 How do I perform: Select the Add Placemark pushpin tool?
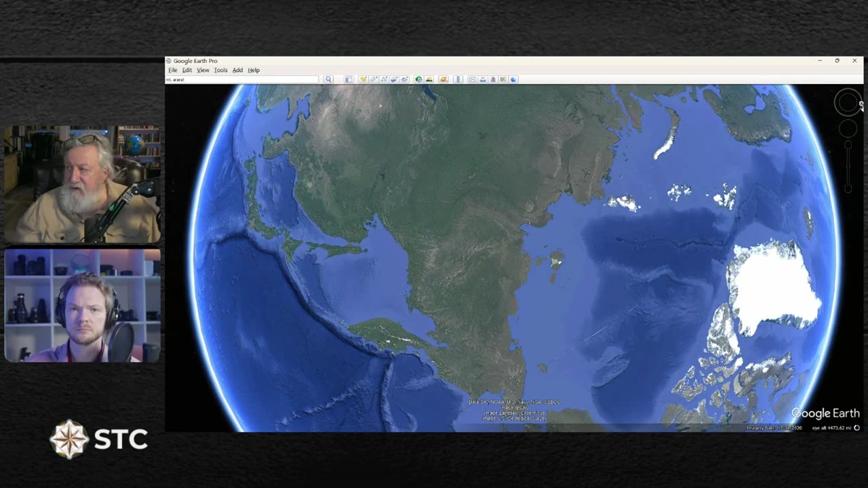[x=363, y=79]
